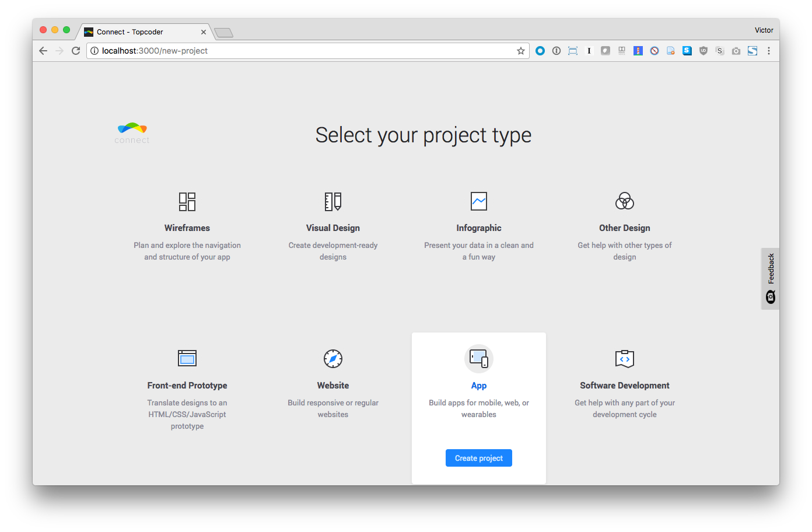
Task: View site information icon in address bar
Action: click(x=94, y=51)
